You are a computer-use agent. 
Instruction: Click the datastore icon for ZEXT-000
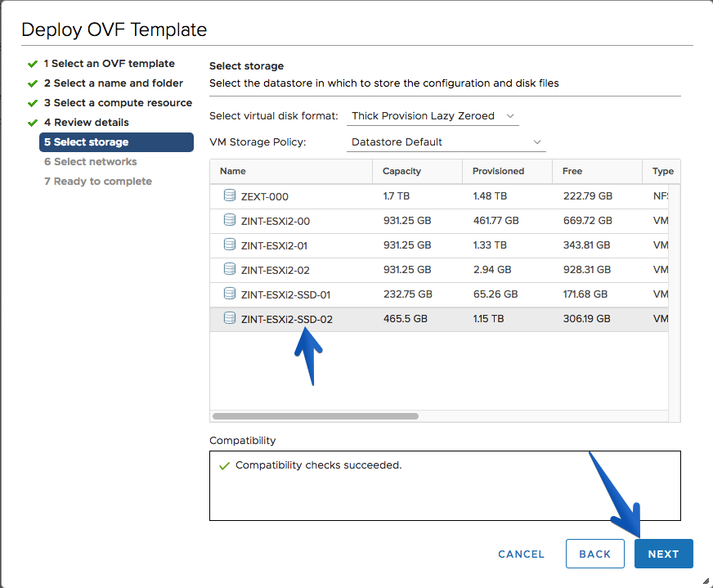coord(230,195)
